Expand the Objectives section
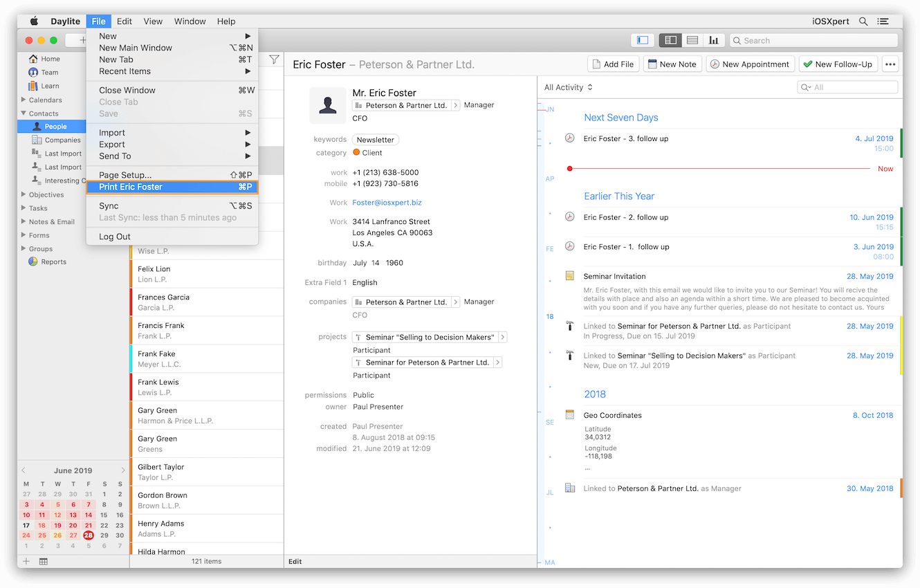This screenshot has width=920, height=588. [24, 194]
